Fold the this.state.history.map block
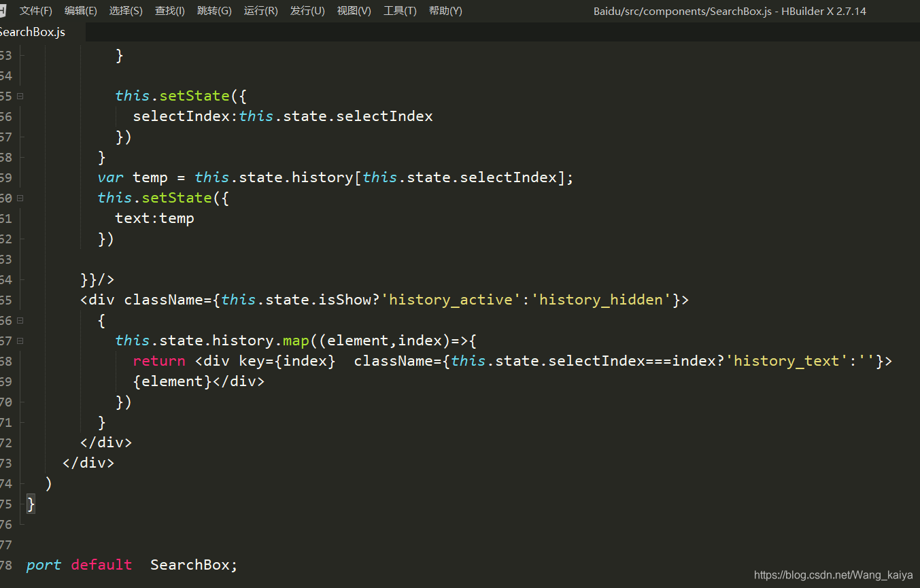The height and width of the screenshot is (588, 920). point(20,341)
